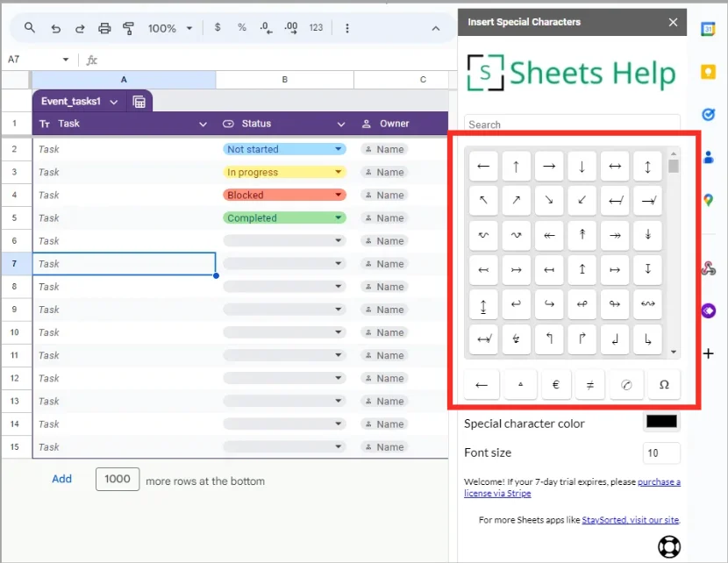Viewport: 728px width, 563px height.
Task: Select the Omega Greek category tab
Action: click(x=664, y=385)
